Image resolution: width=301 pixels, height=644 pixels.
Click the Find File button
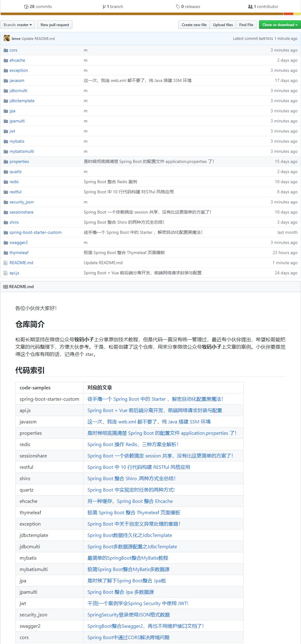pos(246,25)
